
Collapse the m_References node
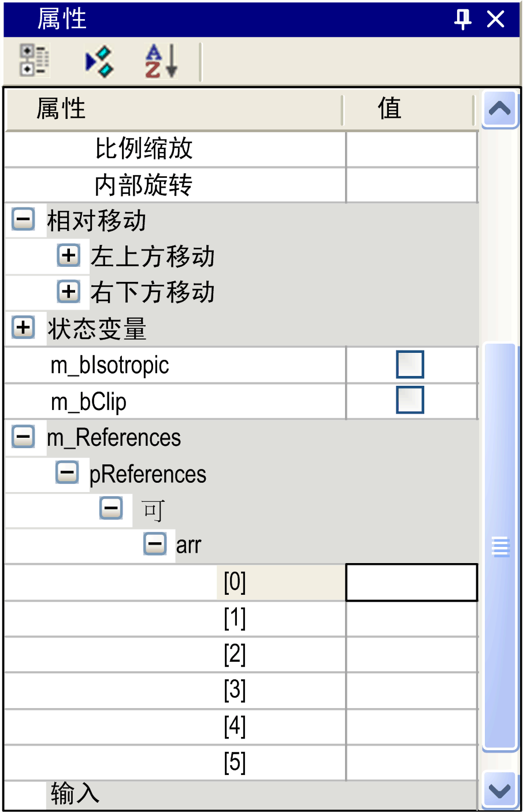(x=23, y=437)
